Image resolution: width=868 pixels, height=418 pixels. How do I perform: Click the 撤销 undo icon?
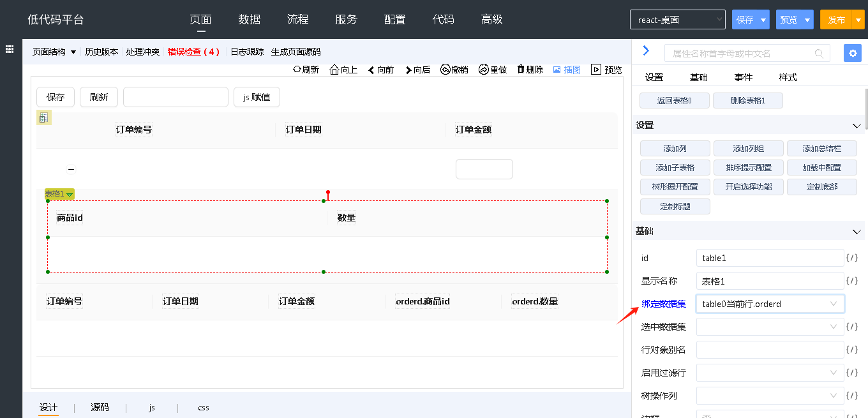[445, 70]
